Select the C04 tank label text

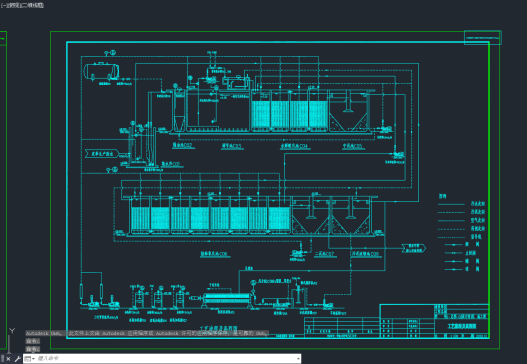[294, 146]
